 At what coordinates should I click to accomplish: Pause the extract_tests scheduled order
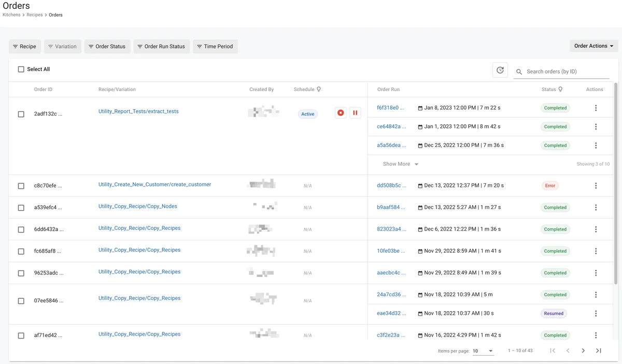point(355,112)
